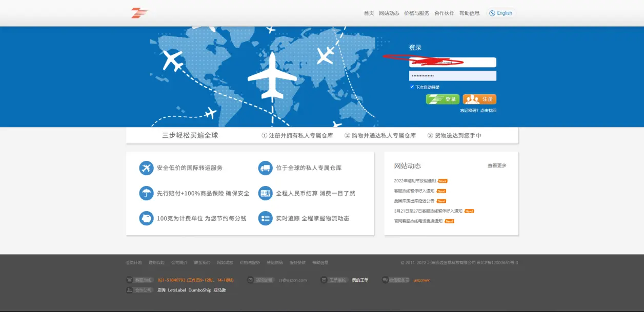Click the umbrella icon for 先行赔付 insurance

[x=146, y=193]
